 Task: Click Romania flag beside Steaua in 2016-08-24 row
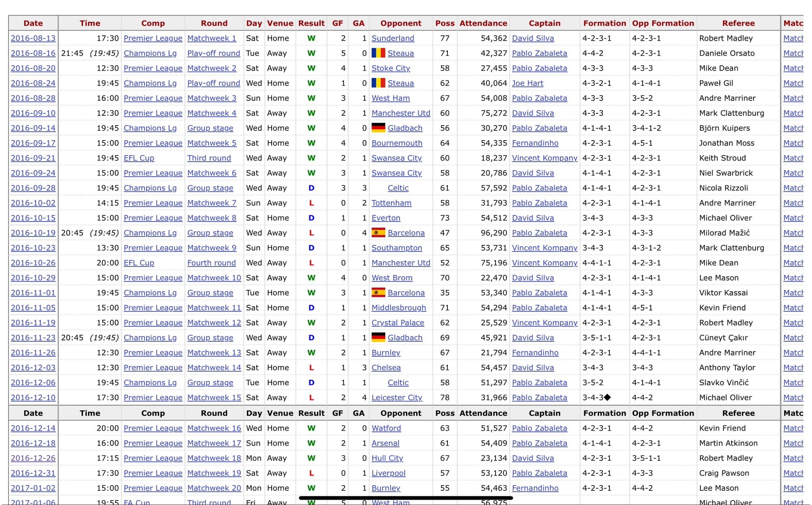pos(378,83)
